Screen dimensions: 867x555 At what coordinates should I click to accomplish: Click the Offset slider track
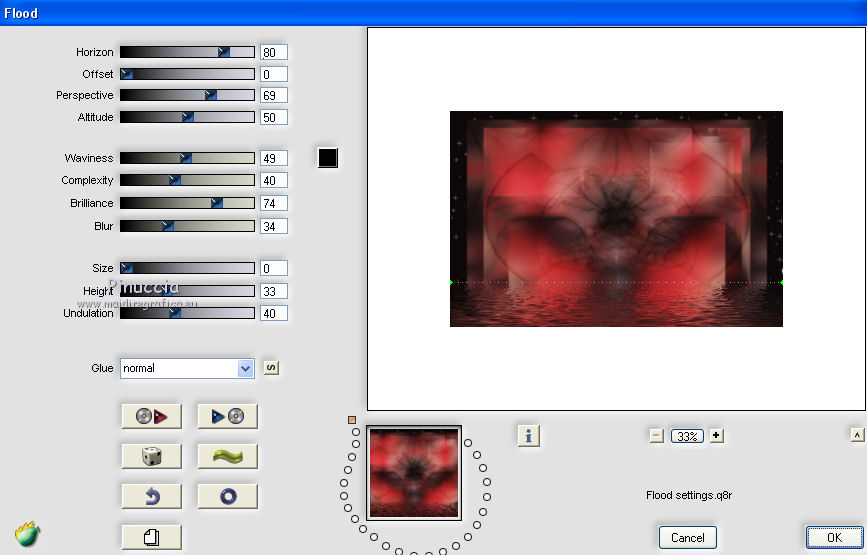(x=187, y=74)
